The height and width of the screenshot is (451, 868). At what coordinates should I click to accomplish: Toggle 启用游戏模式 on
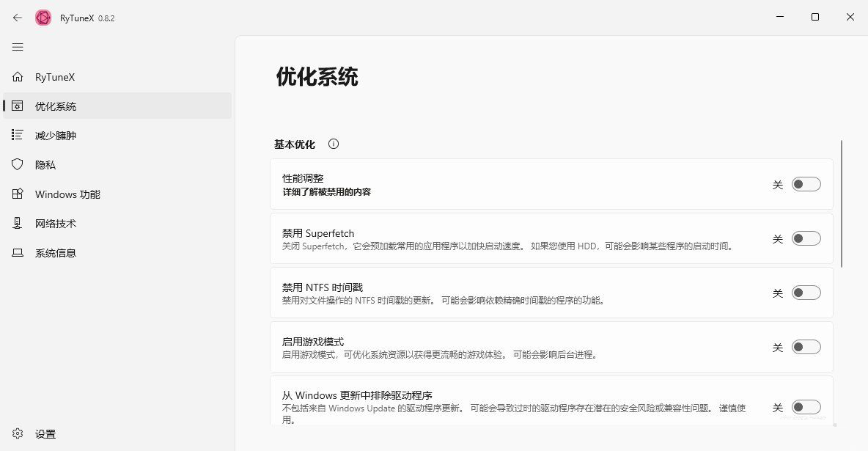(806, 347)
